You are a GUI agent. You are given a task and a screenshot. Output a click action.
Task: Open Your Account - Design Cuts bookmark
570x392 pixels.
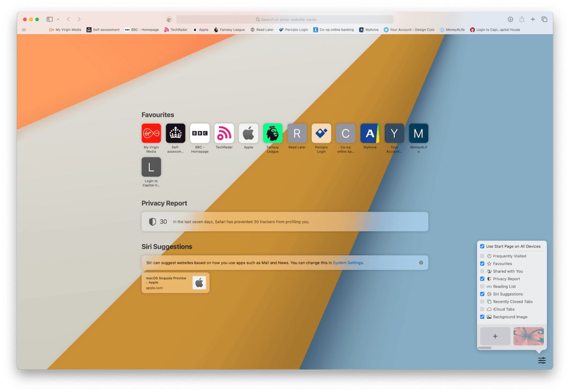409,30
